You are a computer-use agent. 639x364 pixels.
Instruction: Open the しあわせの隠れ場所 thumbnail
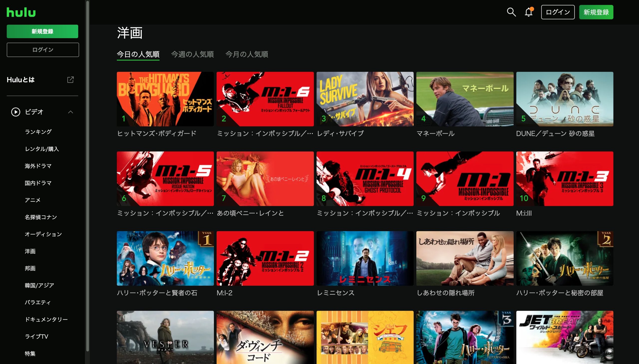(x=465, y=258)
